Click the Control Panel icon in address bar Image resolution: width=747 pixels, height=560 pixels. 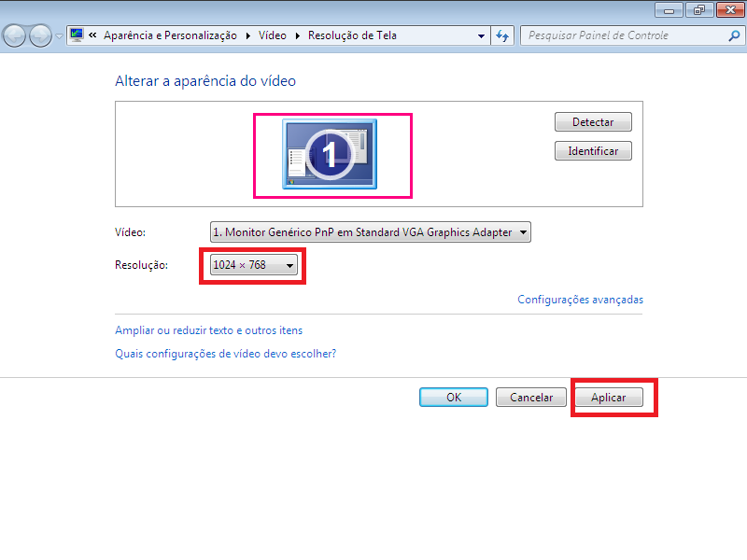click(77, 35)
